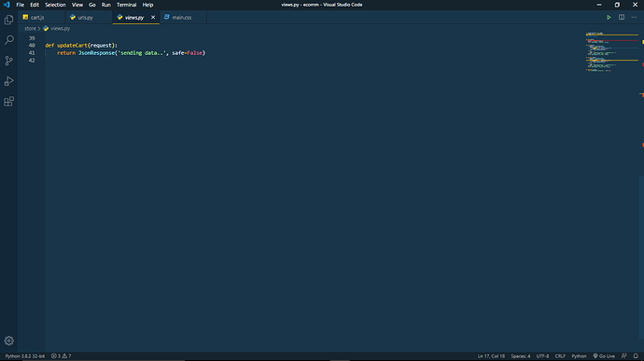Open the Edit menu

click(x=35, y=5)
